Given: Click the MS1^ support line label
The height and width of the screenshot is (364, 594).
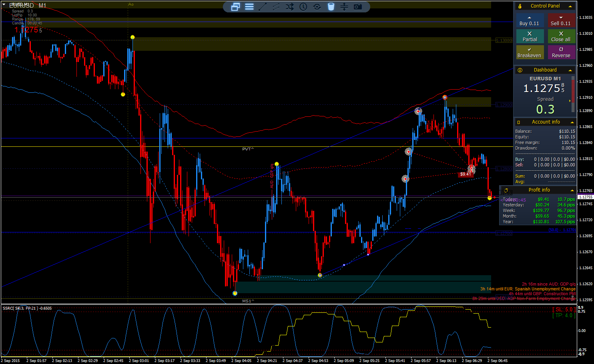Looking at the screenshot, I should click(x=248, y=301).
